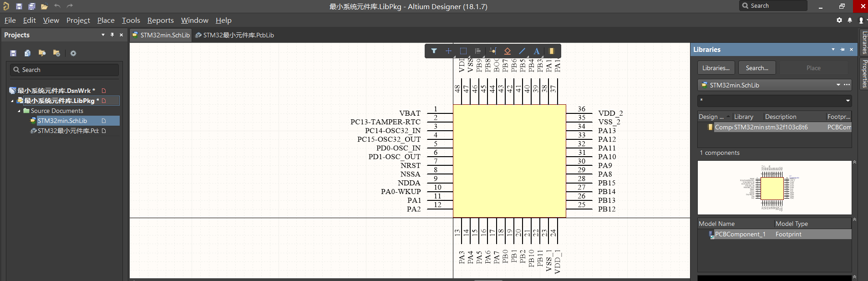Select the Selection Filter funnel tool
Image resolution: width=868 pixels, height=281 pixels.
434,51
